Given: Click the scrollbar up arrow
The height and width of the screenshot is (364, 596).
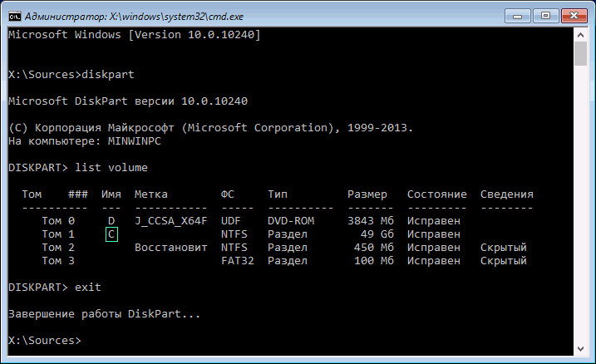Looking at the screenshot, I should 581,36.
